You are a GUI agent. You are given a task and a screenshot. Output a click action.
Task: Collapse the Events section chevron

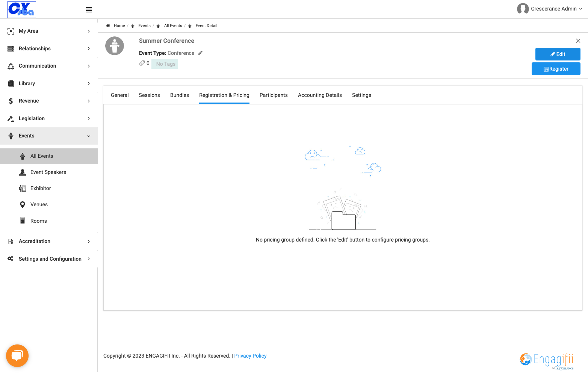[x=89, y=136]
